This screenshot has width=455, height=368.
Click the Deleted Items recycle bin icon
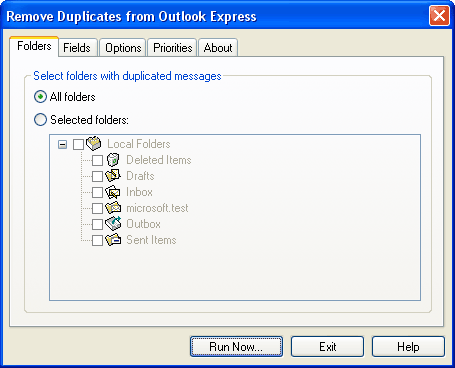pos(113,160)
